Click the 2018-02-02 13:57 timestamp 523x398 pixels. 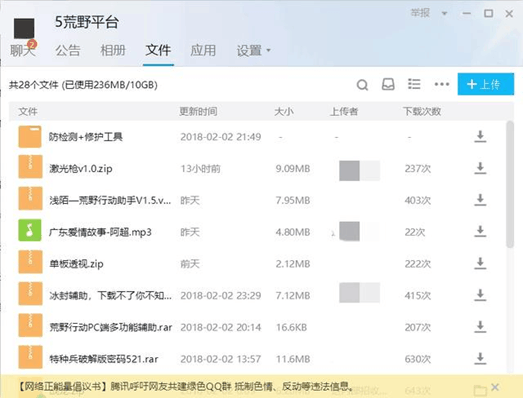(221, 359)
